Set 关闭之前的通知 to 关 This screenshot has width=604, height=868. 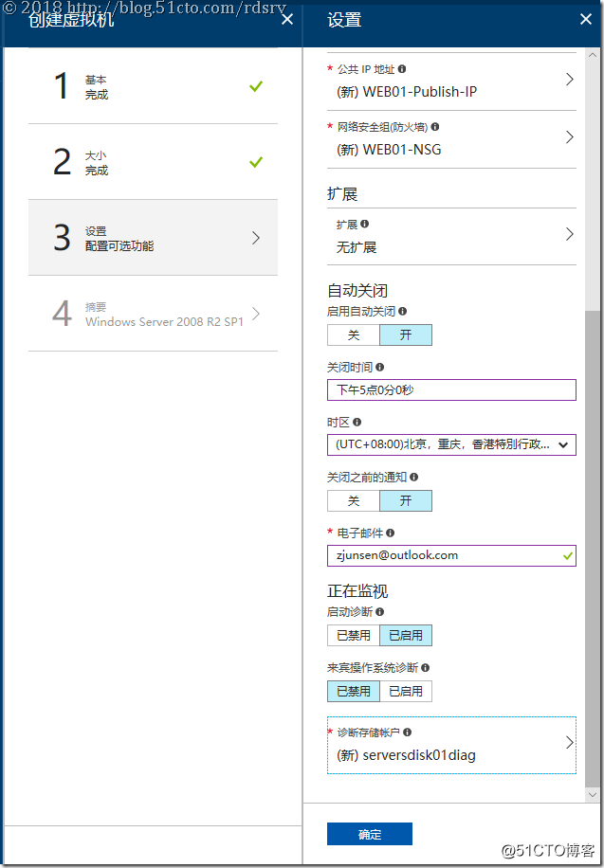tap(354, 500)
